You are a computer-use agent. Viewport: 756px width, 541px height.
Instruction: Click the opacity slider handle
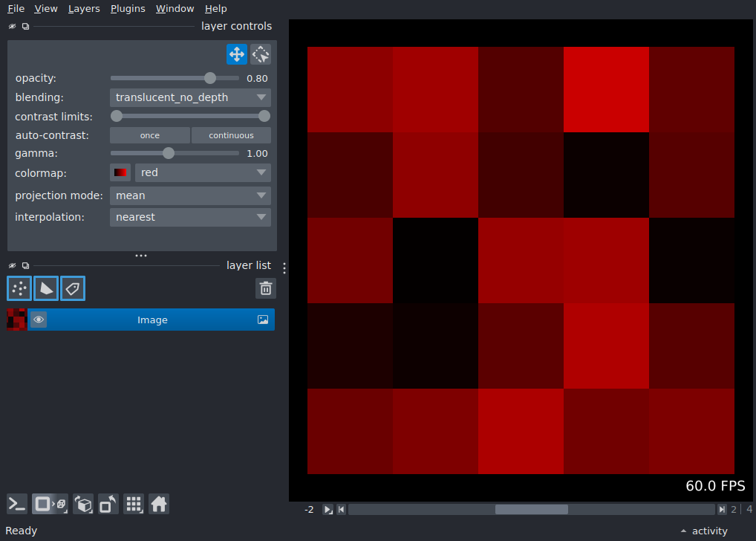point(210,78)
